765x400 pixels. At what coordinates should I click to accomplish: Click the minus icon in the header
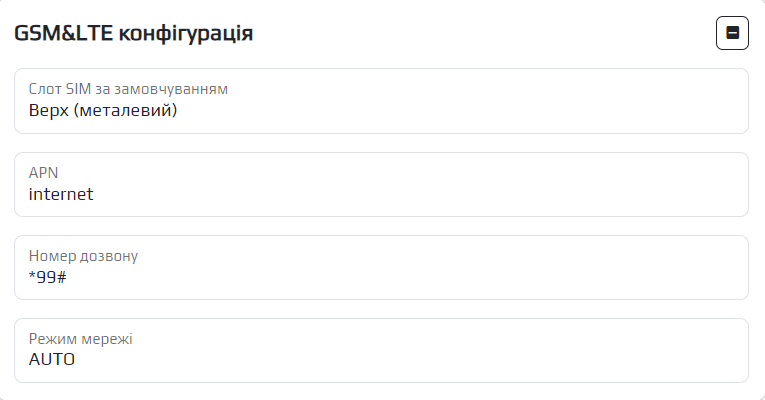[x=732, y=34]
